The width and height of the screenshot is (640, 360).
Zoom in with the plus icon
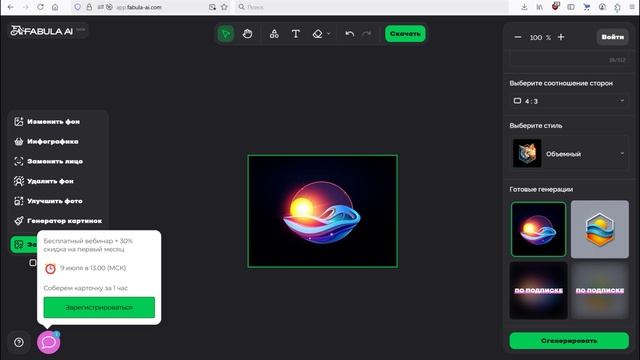pos(561,37)
